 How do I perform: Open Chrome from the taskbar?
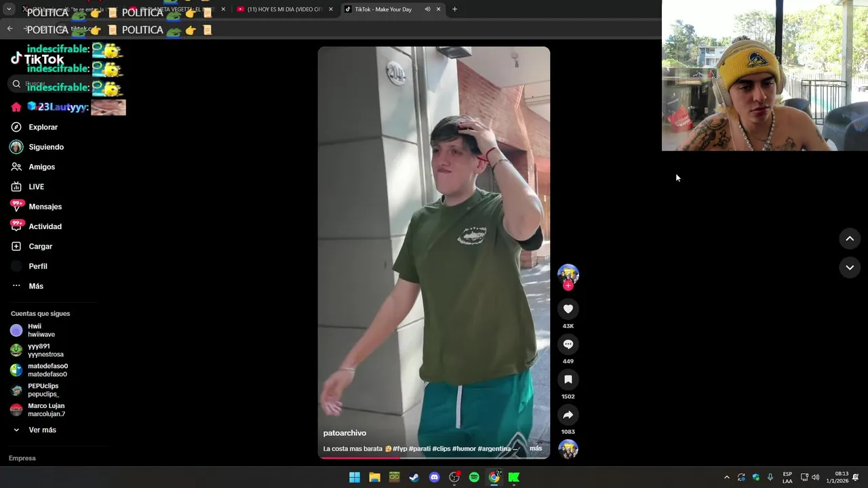coord(494,477)
